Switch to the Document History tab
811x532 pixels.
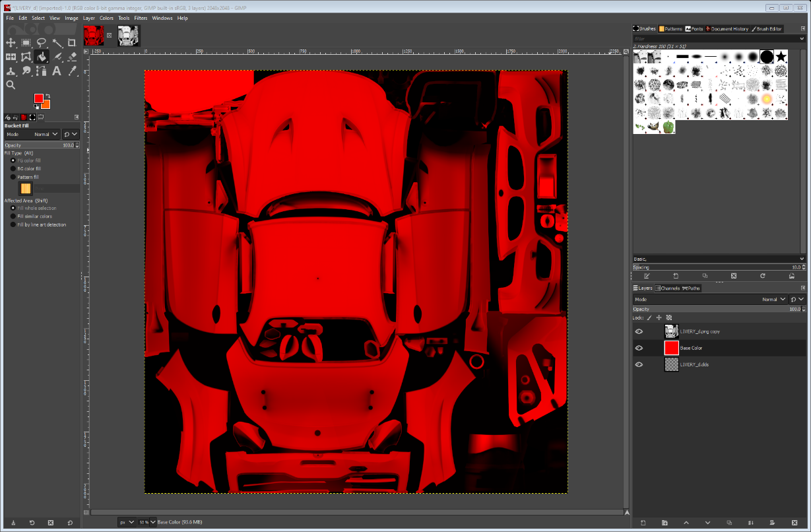727,28
